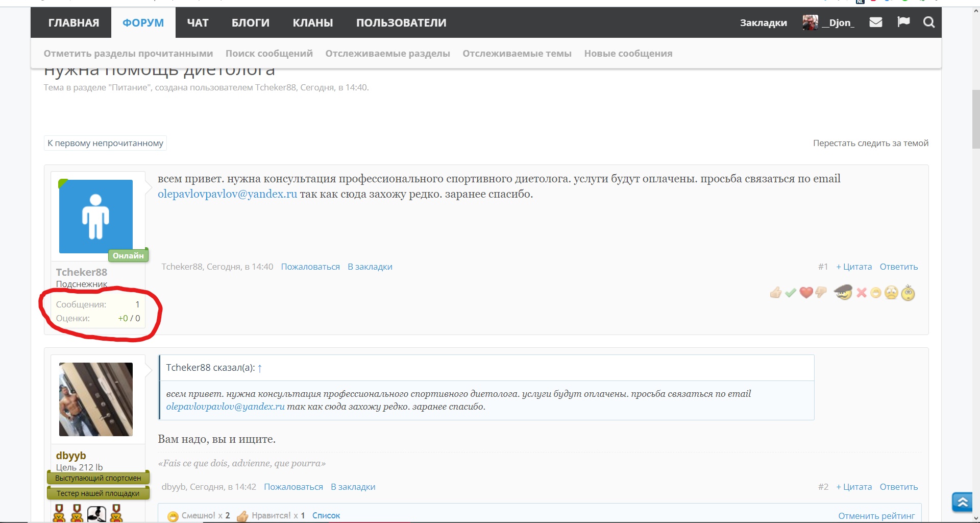980x523 pixels.
Task: Click 'Перестать следить за темой'
Action: coord(871,143)
